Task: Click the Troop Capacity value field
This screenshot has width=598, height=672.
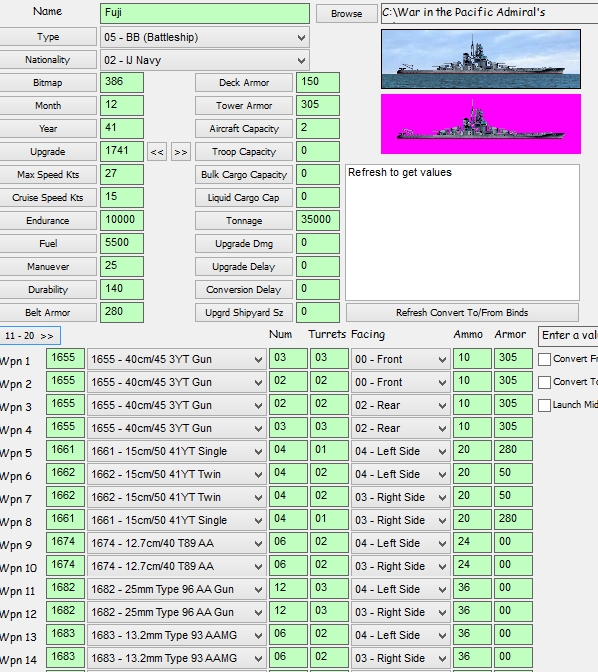Action: click(318, 152)
